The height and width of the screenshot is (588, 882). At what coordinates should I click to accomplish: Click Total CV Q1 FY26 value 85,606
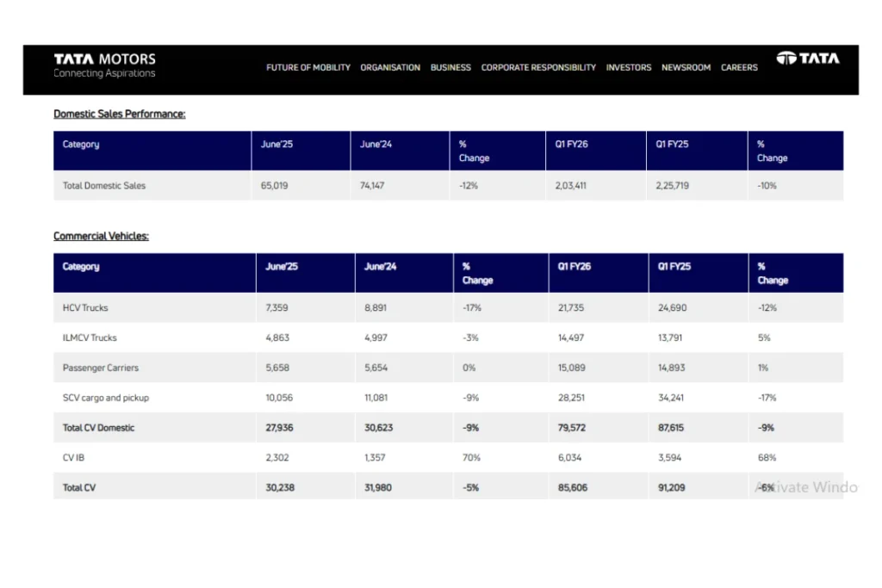tap(572, 488)
